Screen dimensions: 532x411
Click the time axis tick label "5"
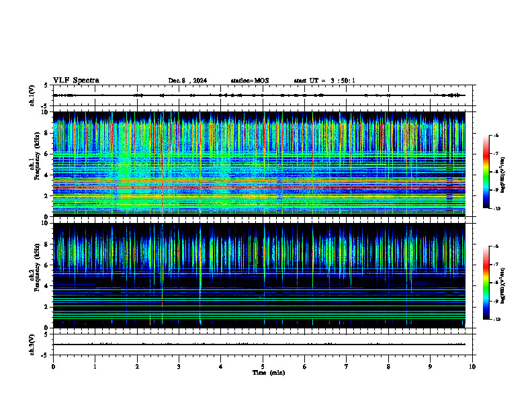click(x=263, y=367)
